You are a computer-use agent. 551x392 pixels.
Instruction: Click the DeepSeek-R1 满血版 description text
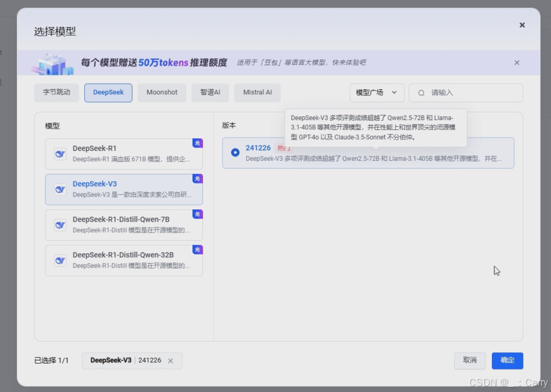[131, 159]
